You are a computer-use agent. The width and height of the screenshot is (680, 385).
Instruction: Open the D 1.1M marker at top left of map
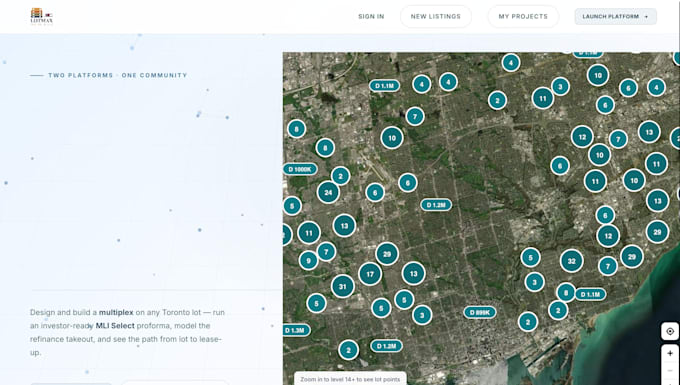pos(385,86)
